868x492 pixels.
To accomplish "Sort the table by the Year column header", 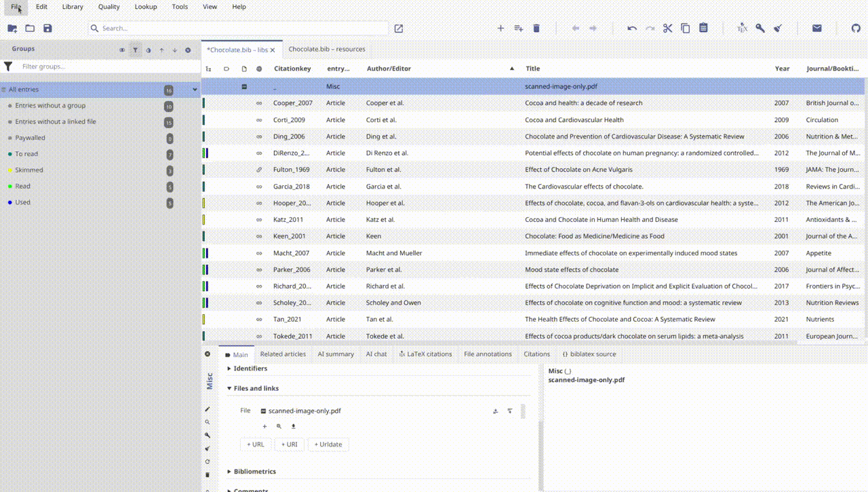I will pos(783,69).
